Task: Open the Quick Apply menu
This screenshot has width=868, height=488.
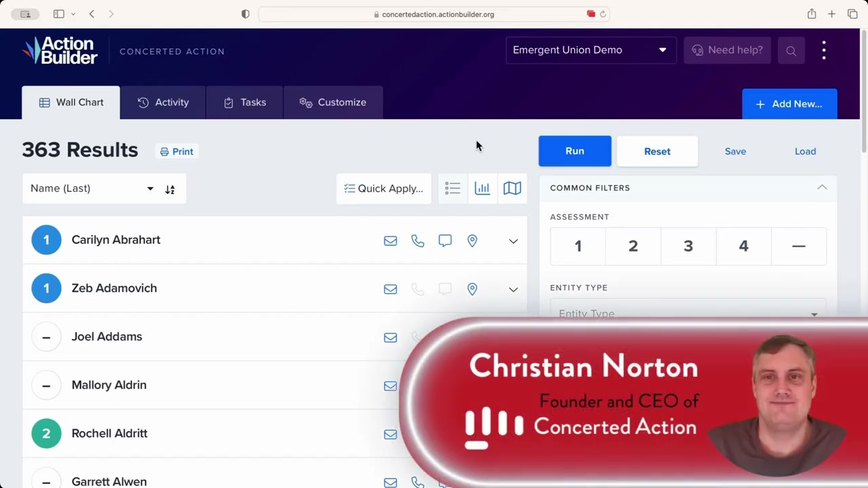Action: click(384, 188)
